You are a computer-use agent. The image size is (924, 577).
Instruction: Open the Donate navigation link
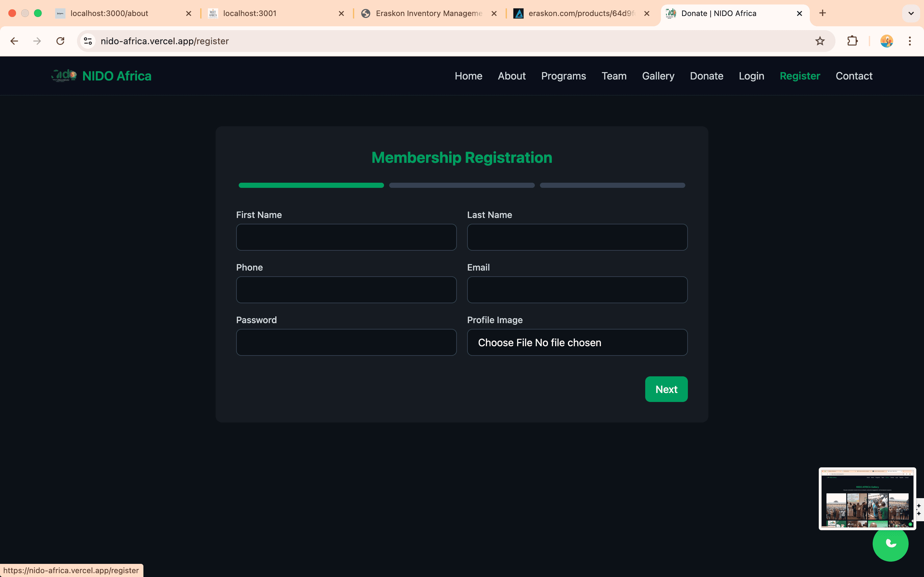(x=706, y=76)
